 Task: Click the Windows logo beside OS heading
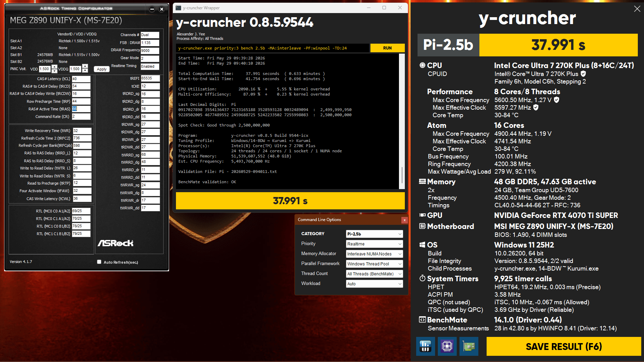tap(422, 245)
